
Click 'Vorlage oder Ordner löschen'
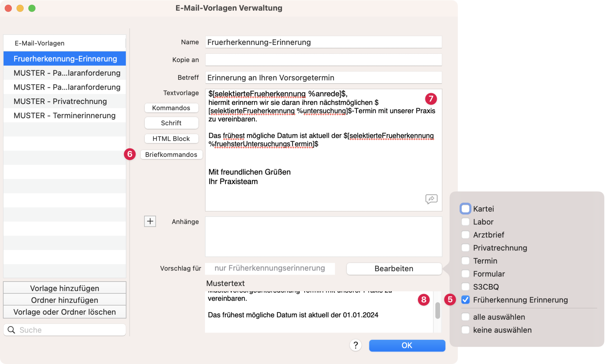(x=65, y=312)
